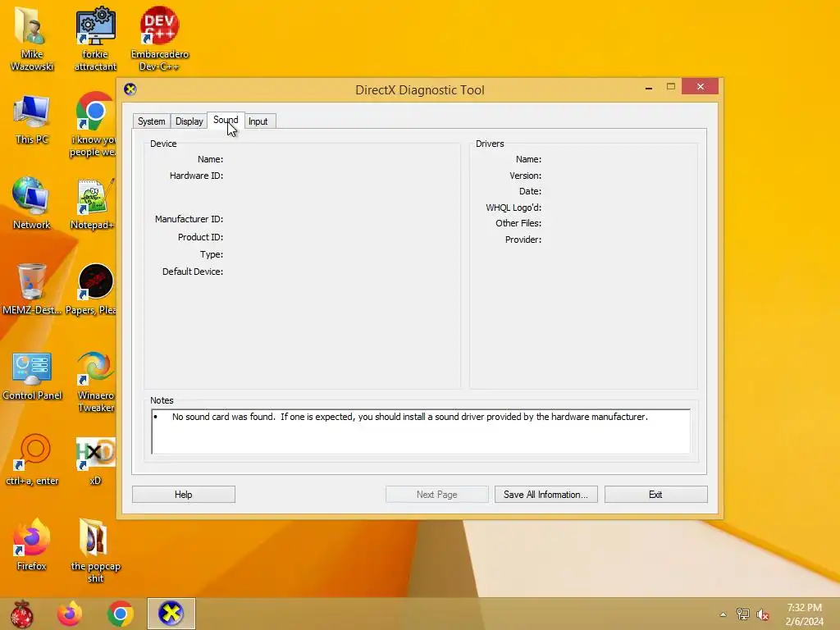840x630 pixels.
Task: Click inside the Notes text box
Action: pyautogui.click(x=421, y=431)
